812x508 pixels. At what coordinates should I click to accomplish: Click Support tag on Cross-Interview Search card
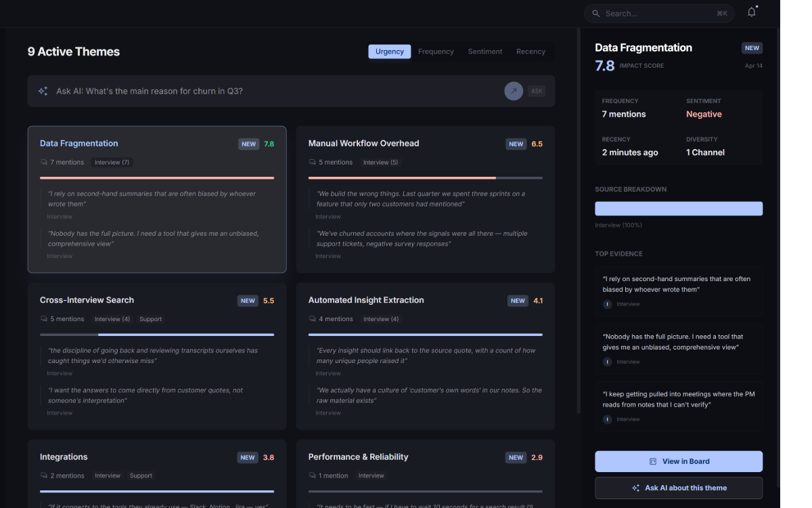[x=150, y=319]
